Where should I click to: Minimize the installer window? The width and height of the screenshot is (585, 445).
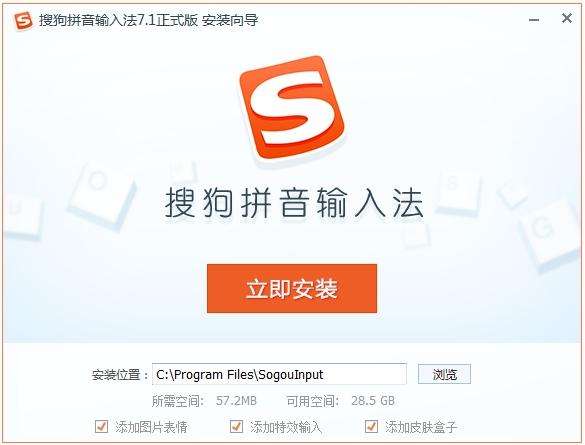click(534, 19)
